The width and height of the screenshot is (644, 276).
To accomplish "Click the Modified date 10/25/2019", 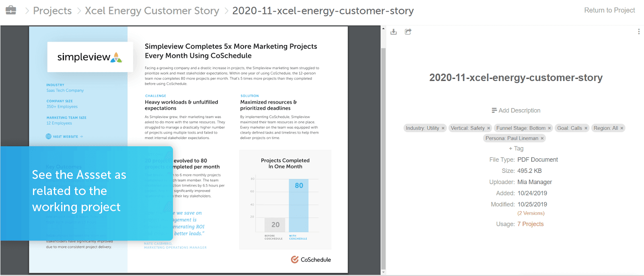I will [x=532, y=204].
